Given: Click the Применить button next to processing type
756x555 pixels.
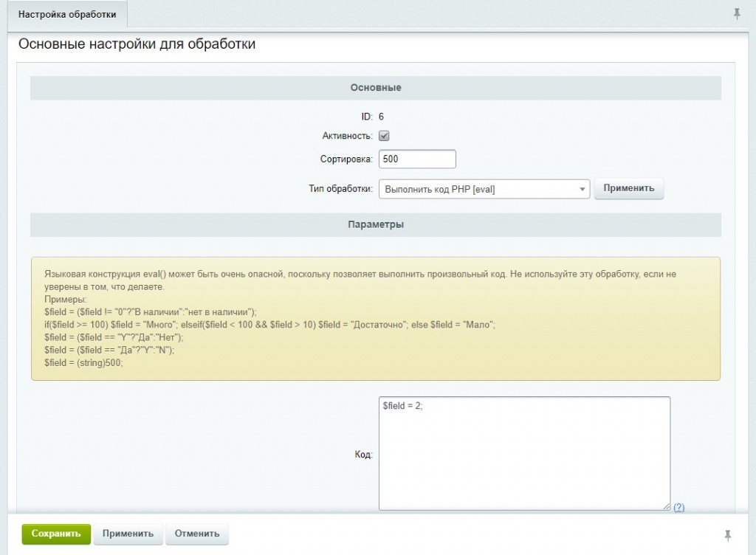Looking at the screenshot, I should tap(629, 188).
